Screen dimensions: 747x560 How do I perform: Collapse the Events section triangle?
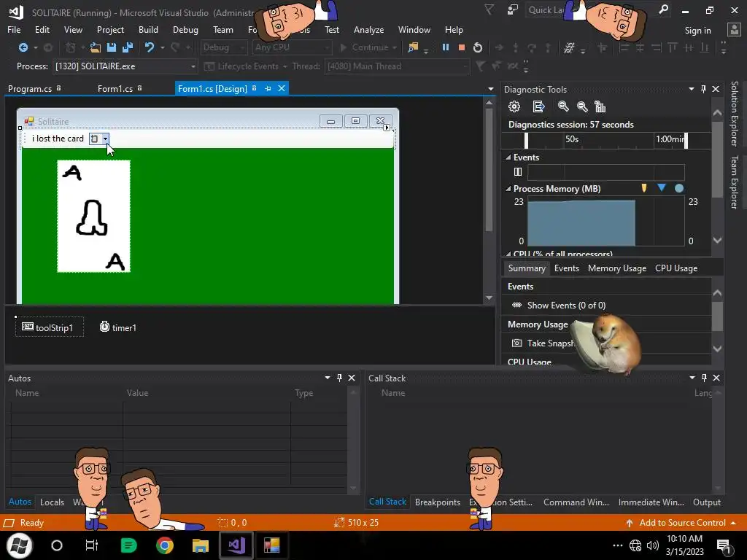pyautogui.click(x=508, y=157)
